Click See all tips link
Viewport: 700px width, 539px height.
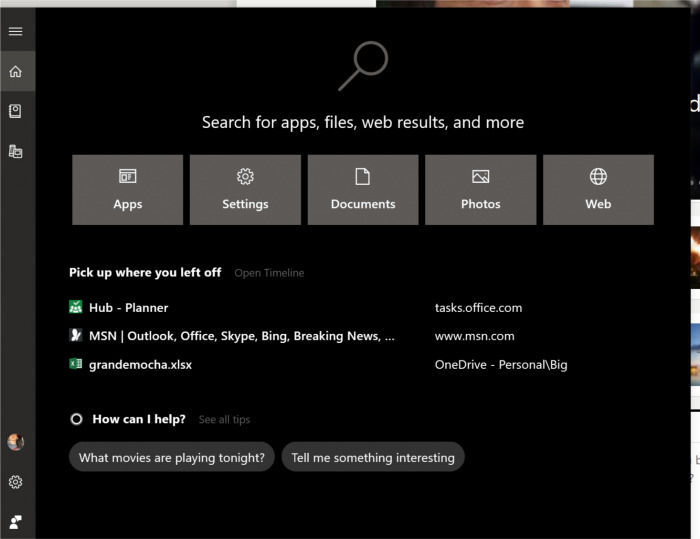pos(224,420)
